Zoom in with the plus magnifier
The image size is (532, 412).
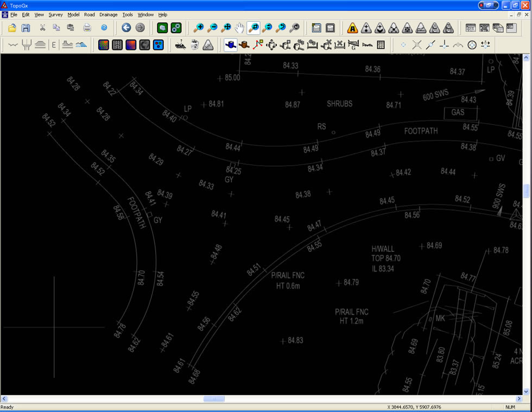tap(199, 28)
